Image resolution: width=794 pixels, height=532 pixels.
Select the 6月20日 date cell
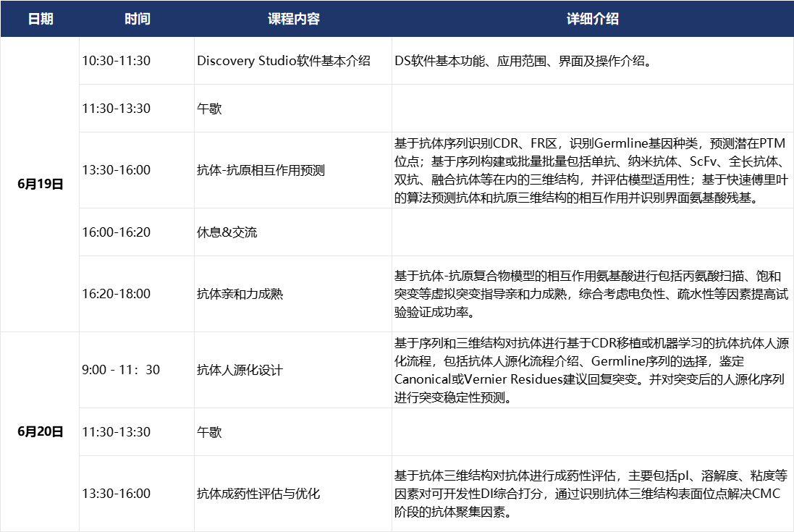pos(40,432)
